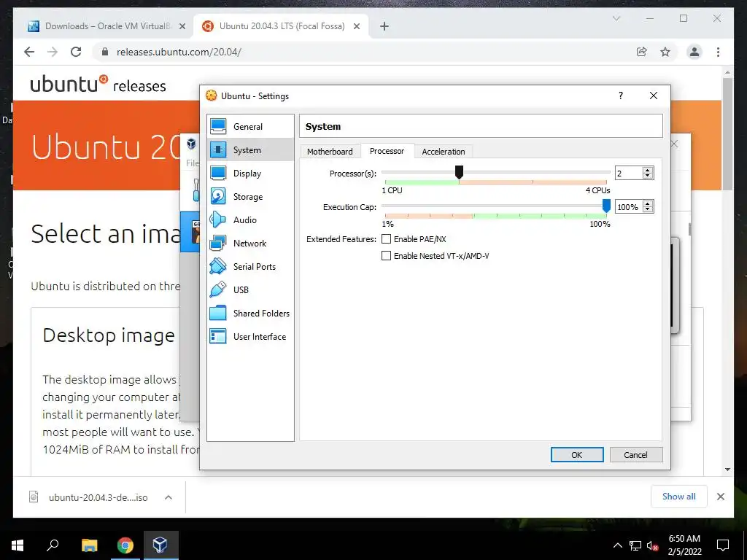This screenshot has width=747, height=560.
Task: Click the Processor count input field
Action: (x=628, y=174)
